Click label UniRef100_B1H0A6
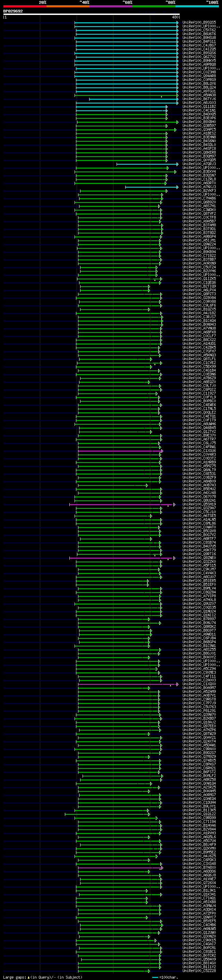 (199, 826)
